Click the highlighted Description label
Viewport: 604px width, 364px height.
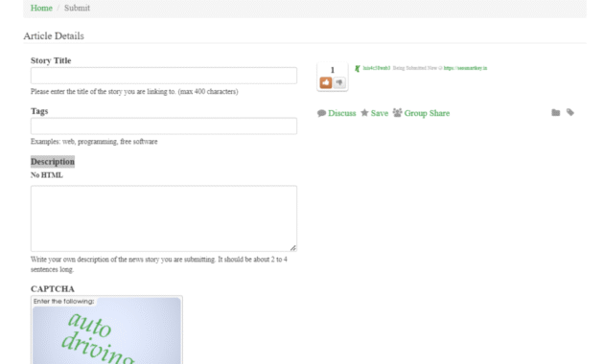53,162
